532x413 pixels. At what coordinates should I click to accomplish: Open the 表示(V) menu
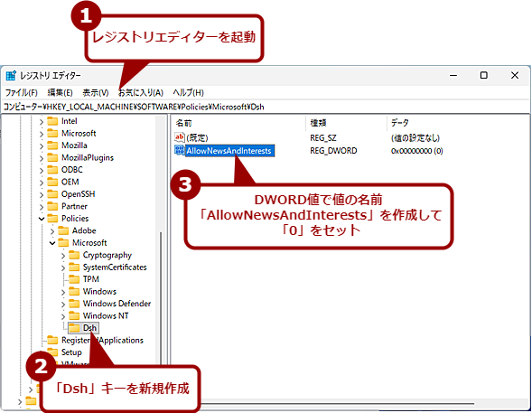click(96, 93)
